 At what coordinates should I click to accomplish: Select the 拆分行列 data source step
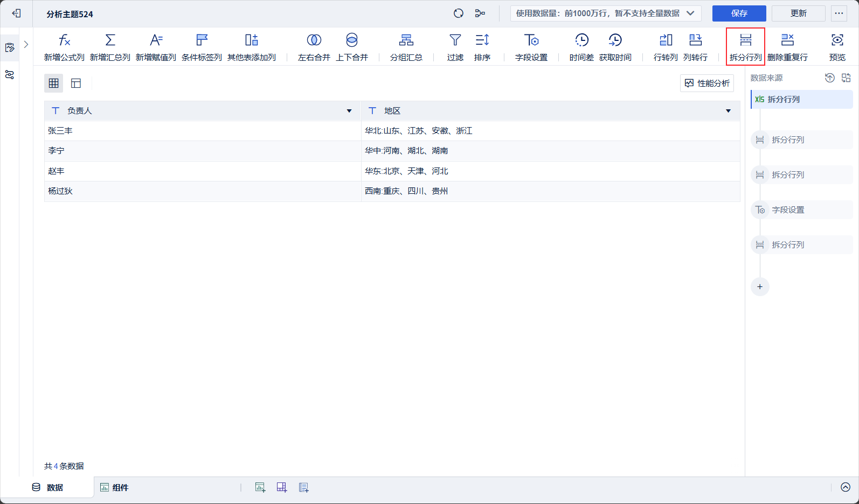pyautogui.click(x=802, y=100)
